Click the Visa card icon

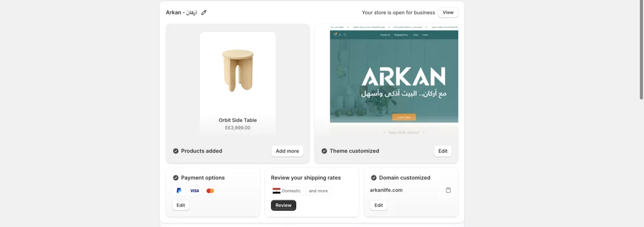[x=194, y=191]
